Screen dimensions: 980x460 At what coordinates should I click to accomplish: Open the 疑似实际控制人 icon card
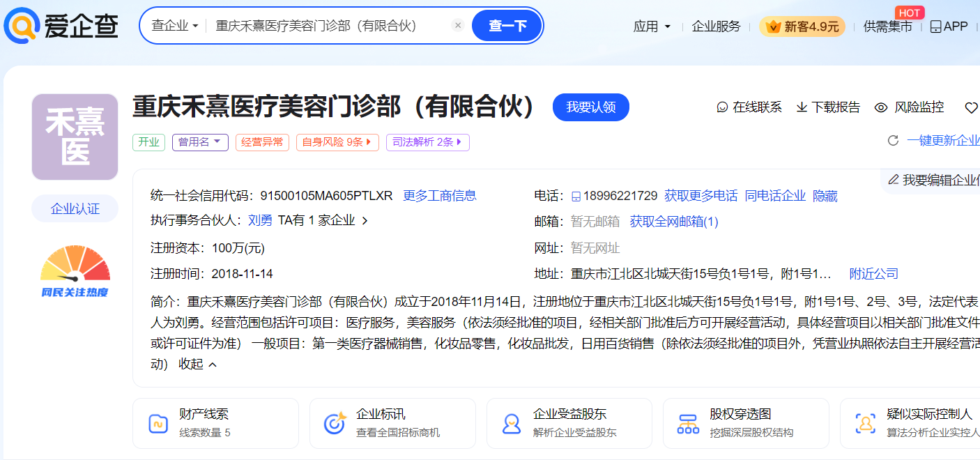click(865, 423)
